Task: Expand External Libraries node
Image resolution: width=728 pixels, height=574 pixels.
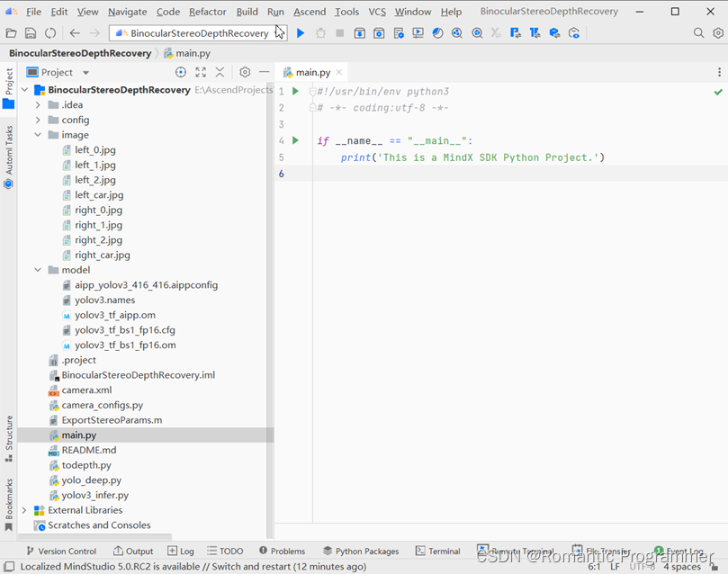Action: coord(24,510)
